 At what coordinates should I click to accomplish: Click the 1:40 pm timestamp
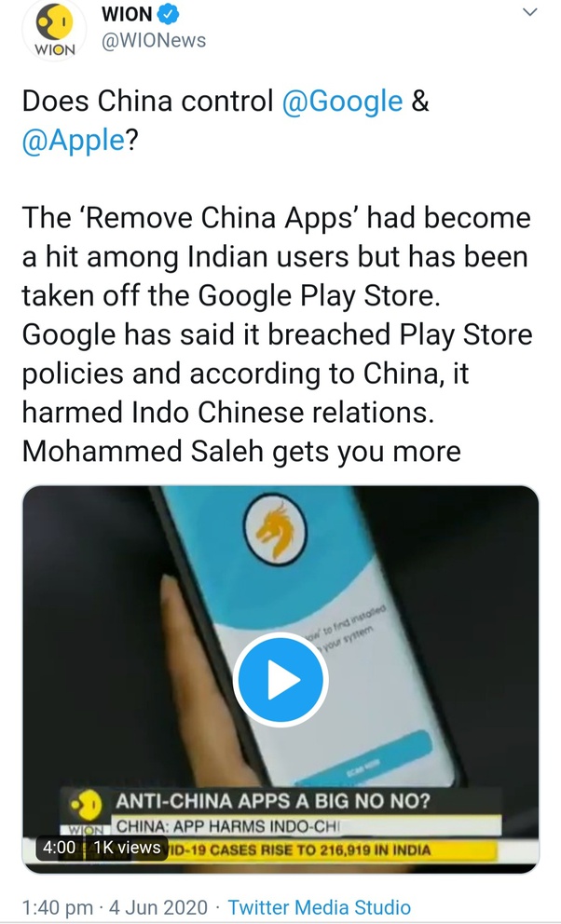coord(57,907)
